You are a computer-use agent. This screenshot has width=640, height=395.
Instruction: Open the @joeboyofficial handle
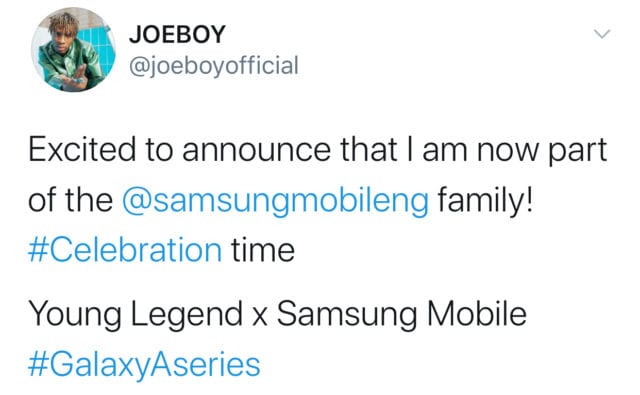pos(214,66)
